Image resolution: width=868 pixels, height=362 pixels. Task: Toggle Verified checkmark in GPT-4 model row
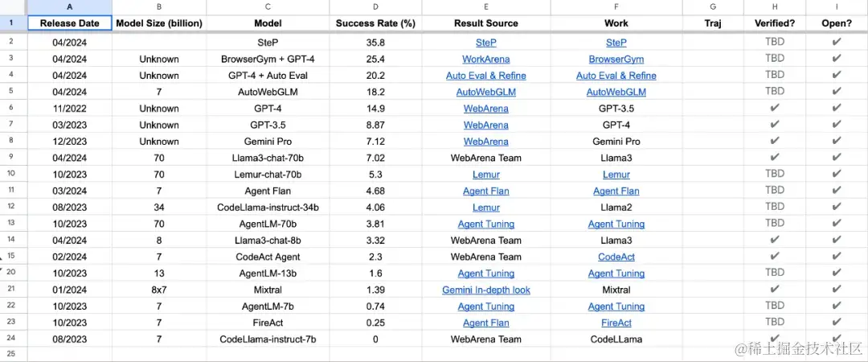click(774, 108)
